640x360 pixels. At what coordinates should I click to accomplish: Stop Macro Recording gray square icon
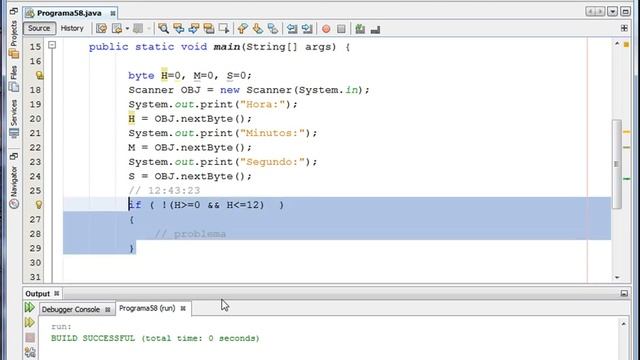coord(341,29)
